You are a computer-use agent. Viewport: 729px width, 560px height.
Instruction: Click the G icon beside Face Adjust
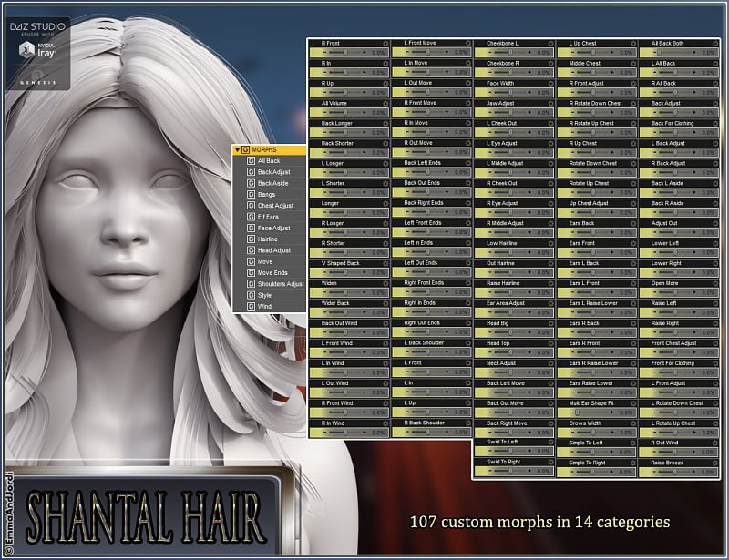[252, 229]
